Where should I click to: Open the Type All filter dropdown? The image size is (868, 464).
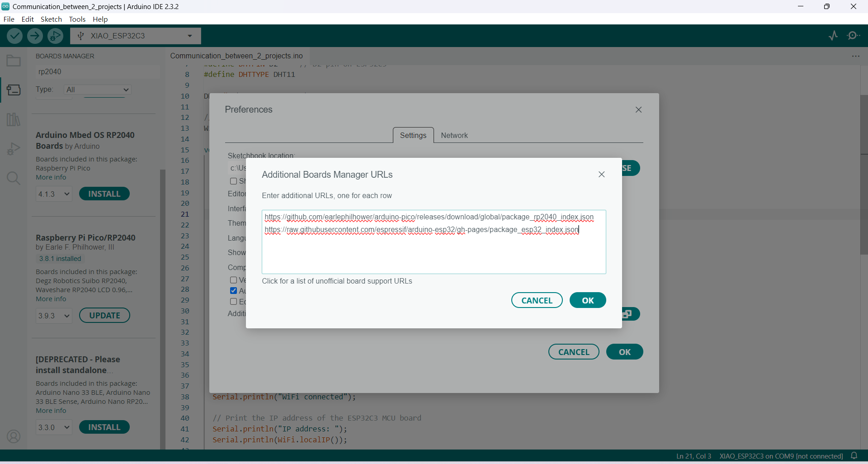pyautogui.click(x=97, y=90)
